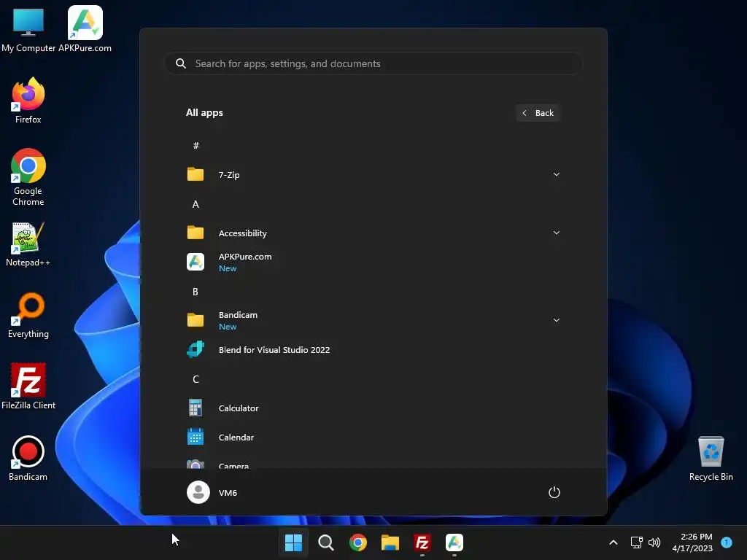Screen dimensions: 747x560
Task: Click the Windows Start button in taskbar
Action: pyautogui.click(x=293, y=542)
